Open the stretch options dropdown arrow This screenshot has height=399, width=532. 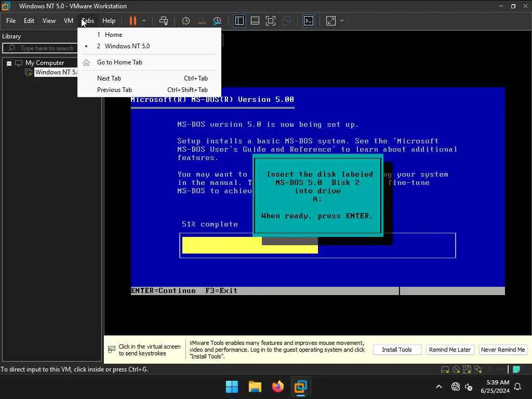(x=342, y=21)
